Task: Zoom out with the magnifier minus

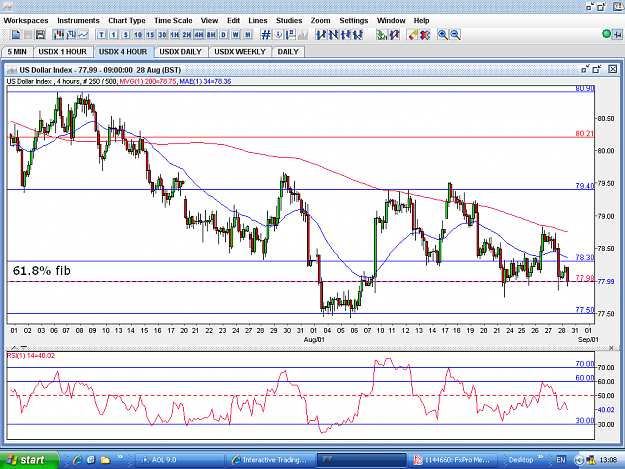Action: pos(455,35)
